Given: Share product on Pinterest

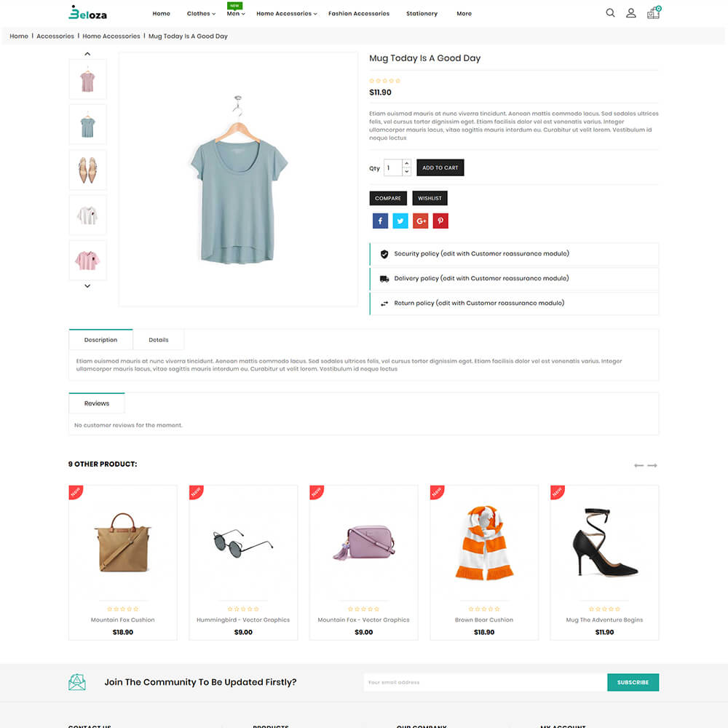Looking at the screenshot, I should [x=440, y=221].
